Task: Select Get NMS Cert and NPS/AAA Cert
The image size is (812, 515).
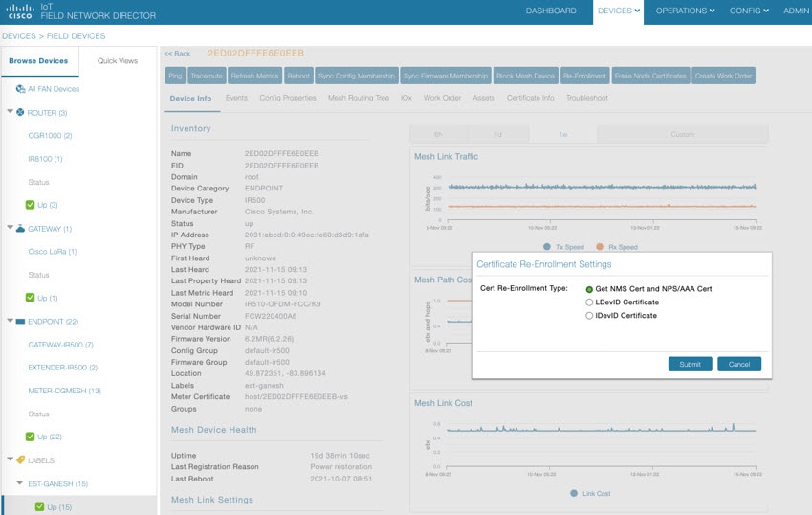Action: click(x=589, y=289)
